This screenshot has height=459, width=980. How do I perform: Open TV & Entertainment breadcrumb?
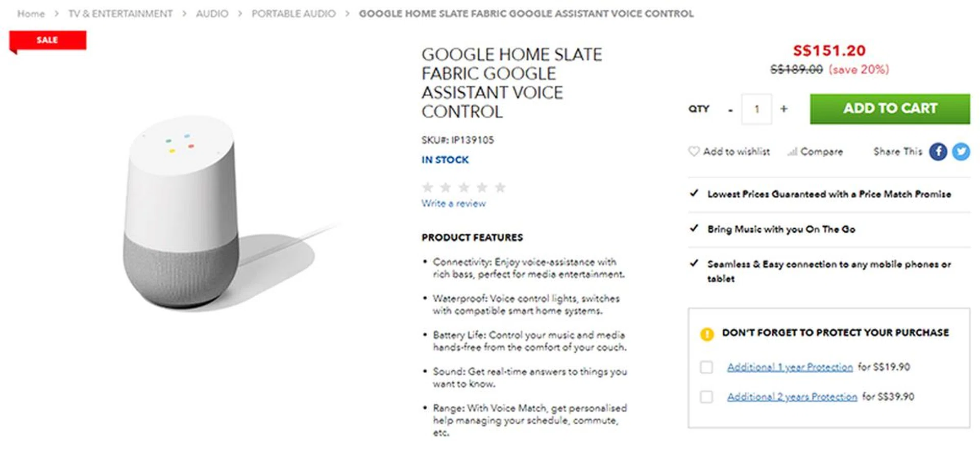pos(120,14)
